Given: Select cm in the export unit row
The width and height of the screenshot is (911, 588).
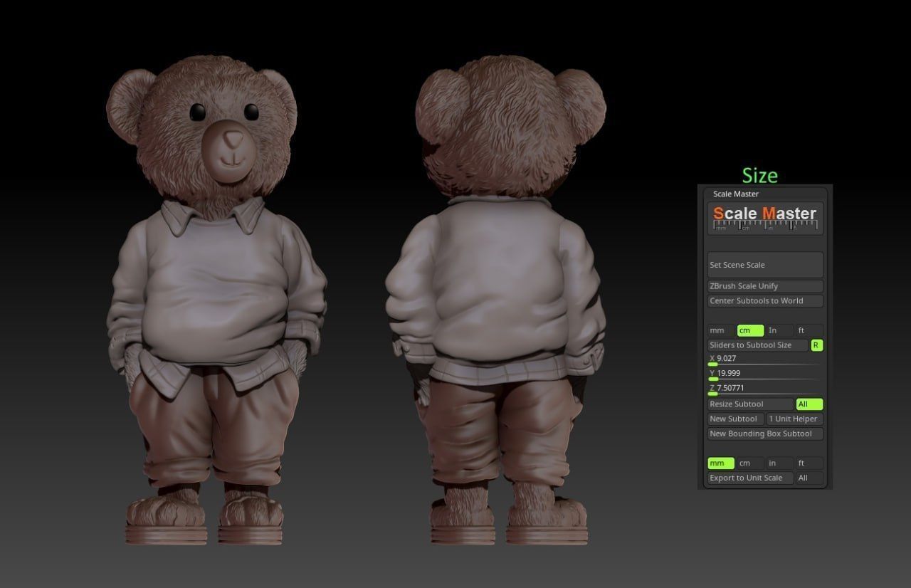Looking at the screenshot, I should 750,463.
